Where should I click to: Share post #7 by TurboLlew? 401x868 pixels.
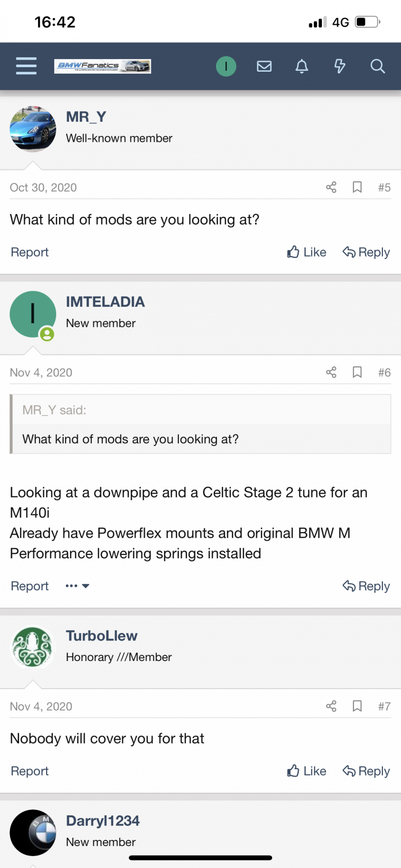(x=331, y=706)
